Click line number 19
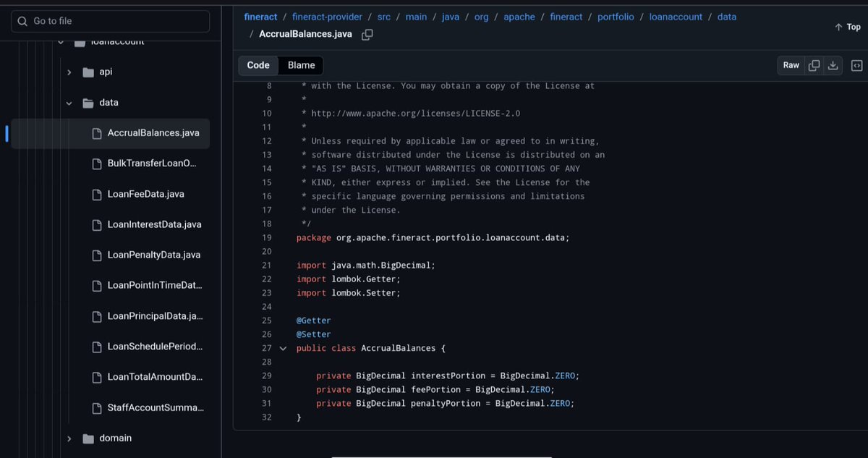The image size is (868, 458). tap(267, 237)
